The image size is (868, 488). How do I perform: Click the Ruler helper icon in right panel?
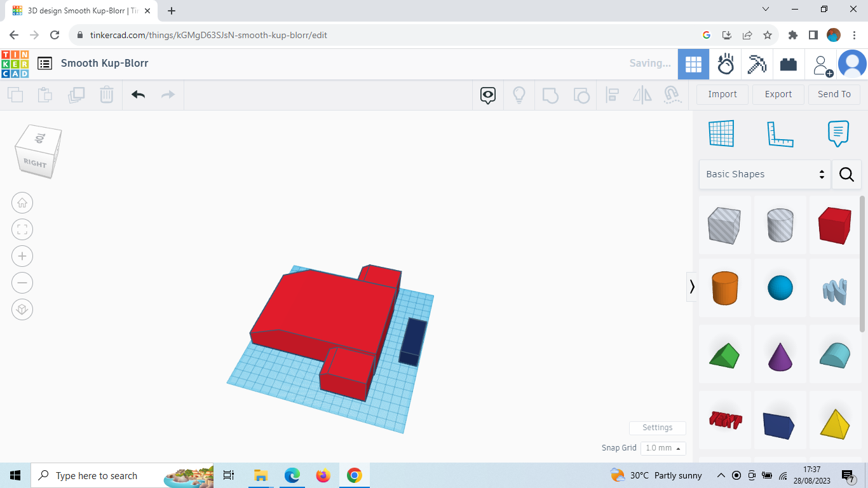(x=780, y=133)
